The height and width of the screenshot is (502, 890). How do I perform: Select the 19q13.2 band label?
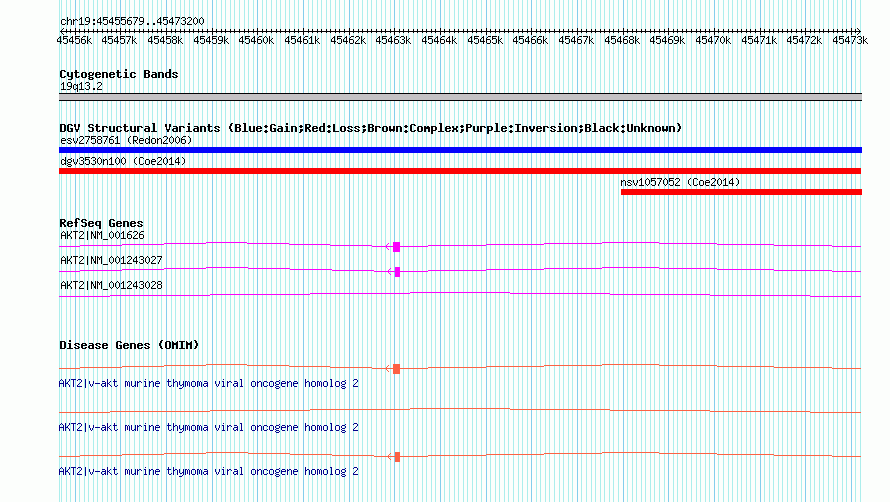pyautogui.click(x=81, y=86)
